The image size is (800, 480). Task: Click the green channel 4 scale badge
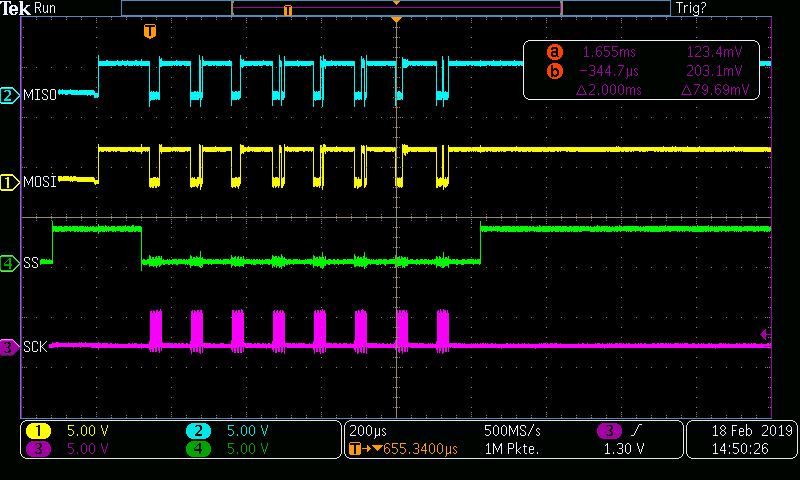point(199,450)
